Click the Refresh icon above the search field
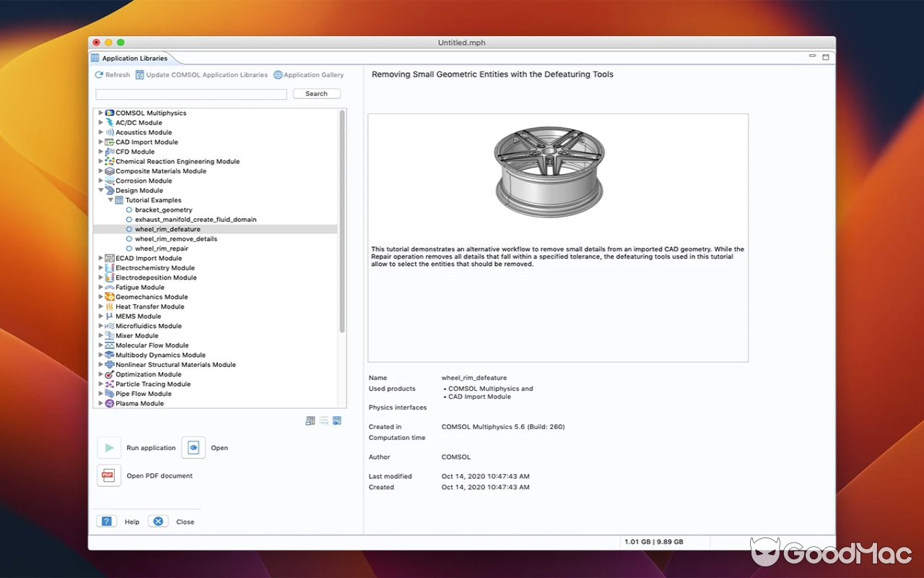924x578 pixels. 97,74
